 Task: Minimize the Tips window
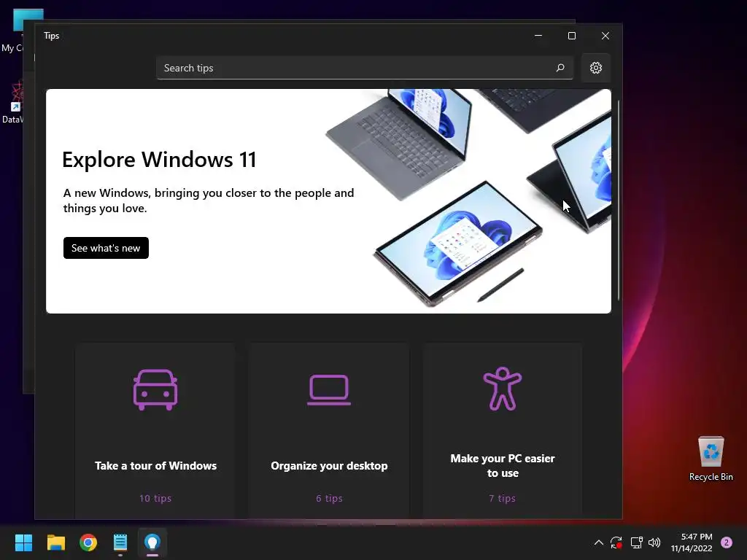point(538,36)
